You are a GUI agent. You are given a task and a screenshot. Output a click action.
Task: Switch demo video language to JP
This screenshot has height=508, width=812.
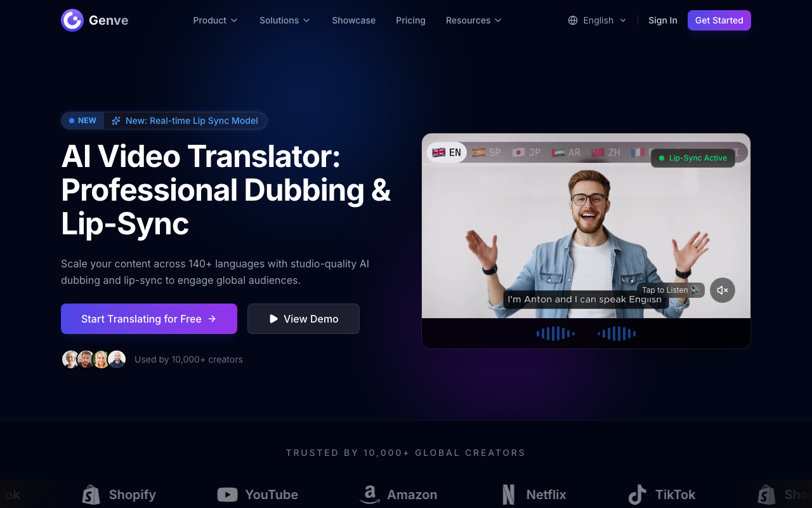(x=527, y=152)
